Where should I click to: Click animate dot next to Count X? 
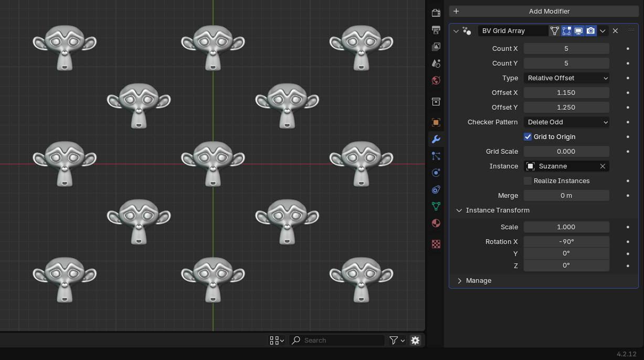click(x=628, y=49)
